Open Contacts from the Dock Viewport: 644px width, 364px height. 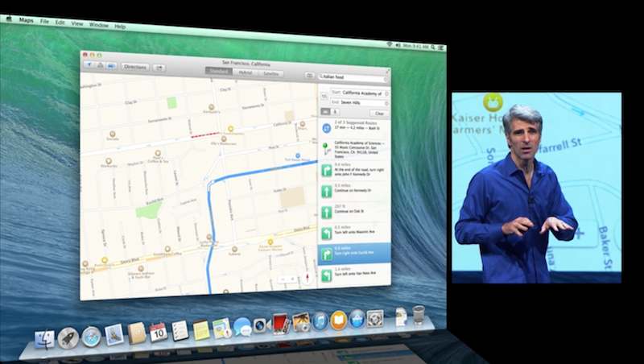(136, 333)
